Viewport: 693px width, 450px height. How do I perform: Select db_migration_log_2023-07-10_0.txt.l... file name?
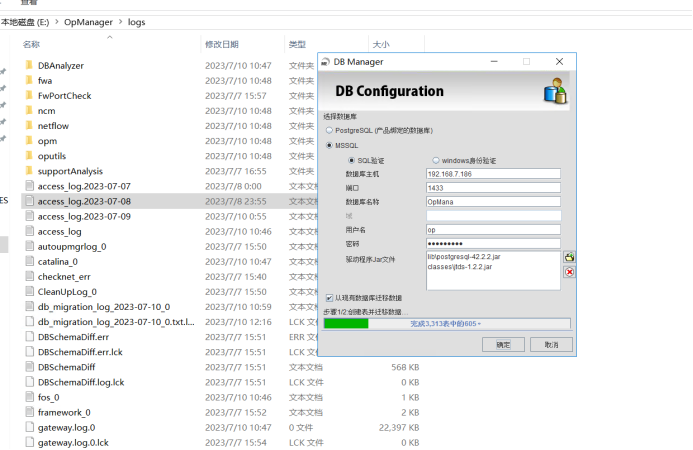[x=116, y=321]
